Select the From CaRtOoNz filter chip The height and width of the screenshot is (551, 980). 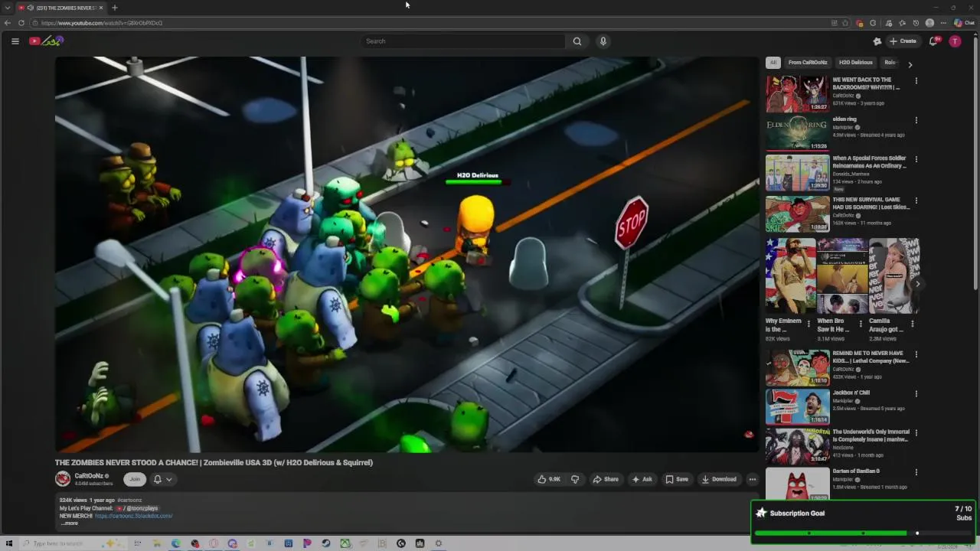808,63
